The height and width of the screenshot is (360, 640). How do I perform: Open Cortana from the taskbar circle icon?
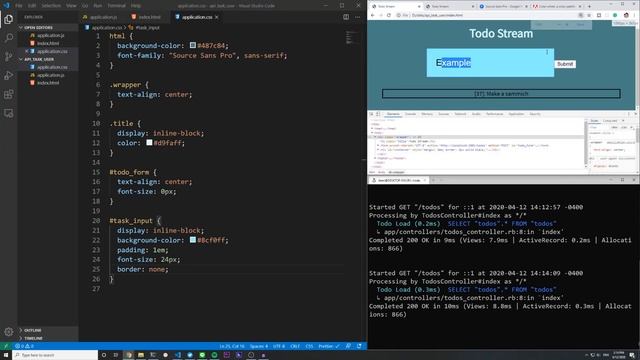click(104, 355)
